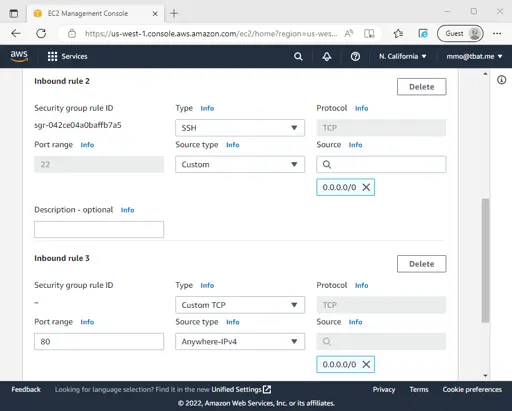Viewport: 512px width, 411px height.
Task: Open the notifications bell
Action: click(x=327, y=56)
